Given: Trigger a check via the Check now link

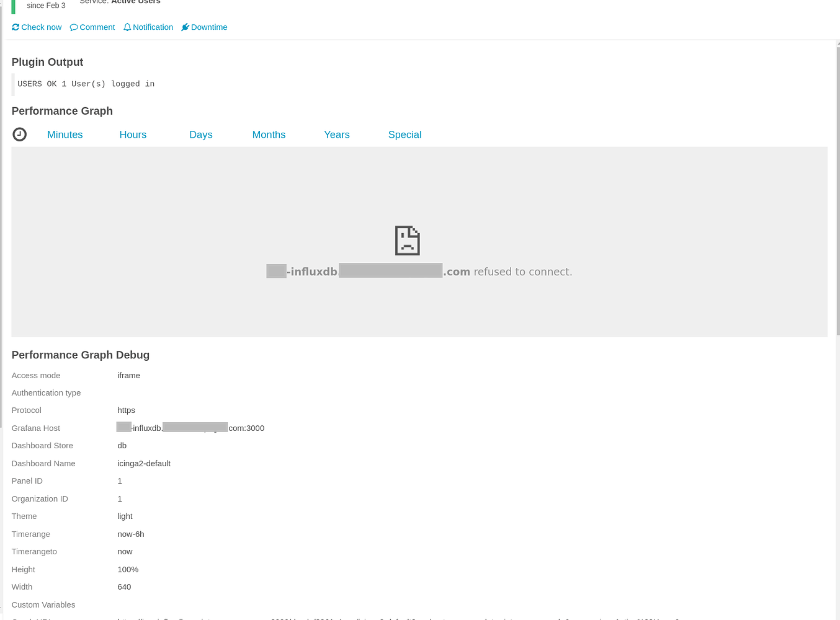Looking at the screenshot, I should point(41,27).
